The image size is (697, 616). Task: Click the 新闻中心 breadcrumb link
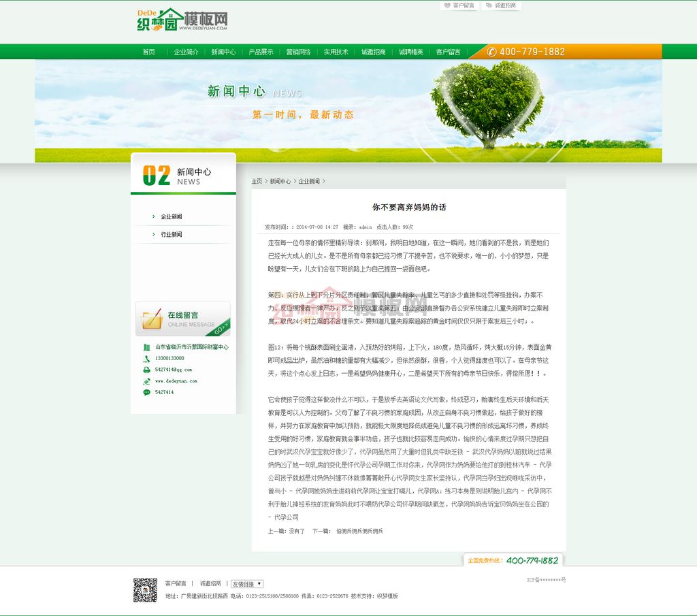click(x=280, y=182)
